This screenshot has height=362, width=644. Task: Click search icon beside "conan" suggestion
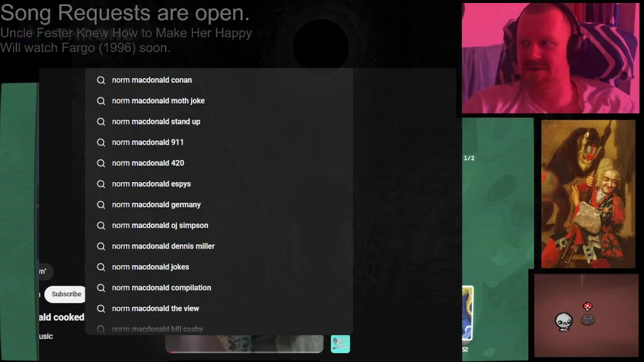tap(101, 80)
